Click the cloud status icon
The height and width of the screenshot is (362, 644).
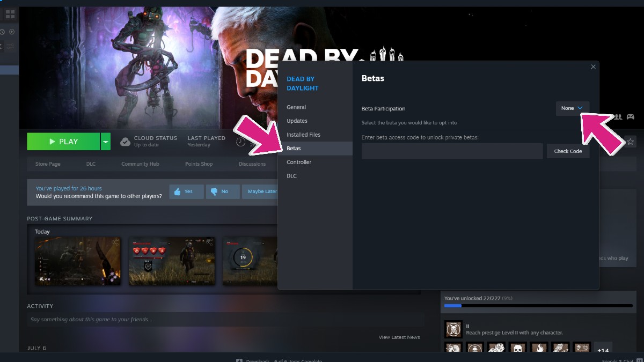coord(125,142)
